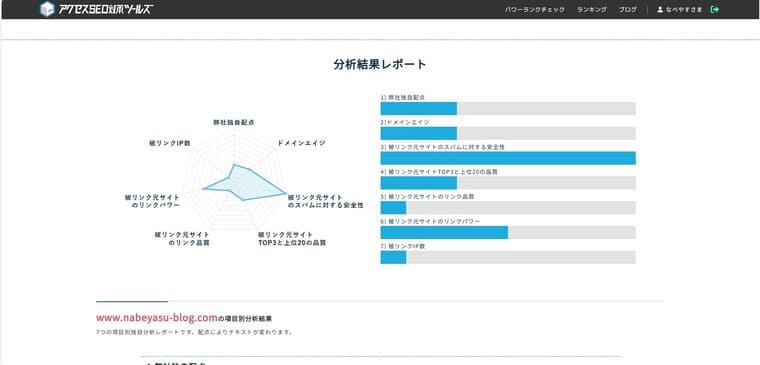
Task: Click radar label ドメインエイジ
Action: pyautogui.click(x=301, y=143)
